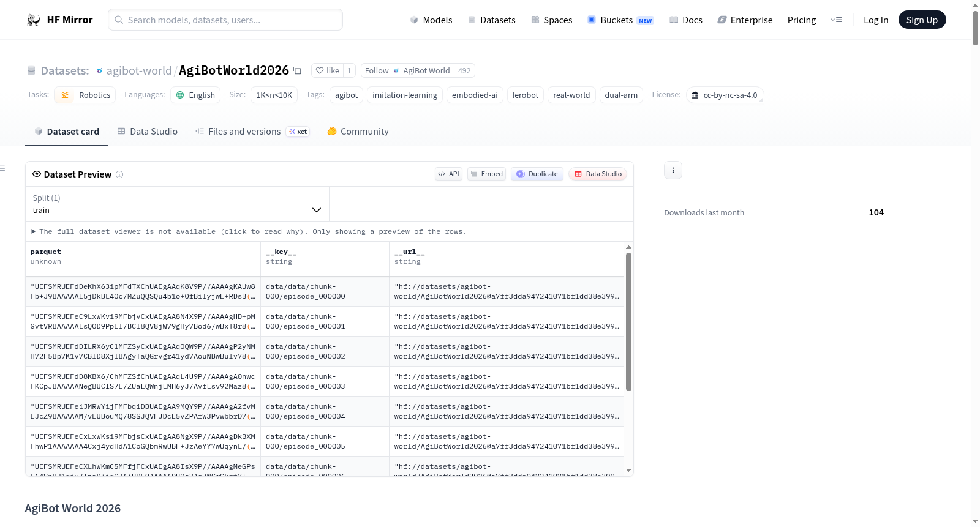Open Data Studio from preview header button
Viewport: 980px width, 527px height.
click(598, 174)
